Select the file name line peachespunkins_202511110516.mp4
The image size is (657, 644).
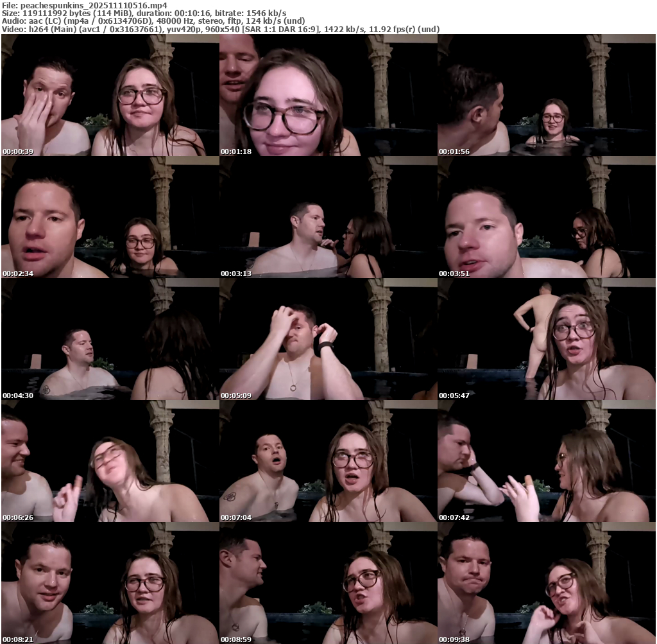[84, 5]
